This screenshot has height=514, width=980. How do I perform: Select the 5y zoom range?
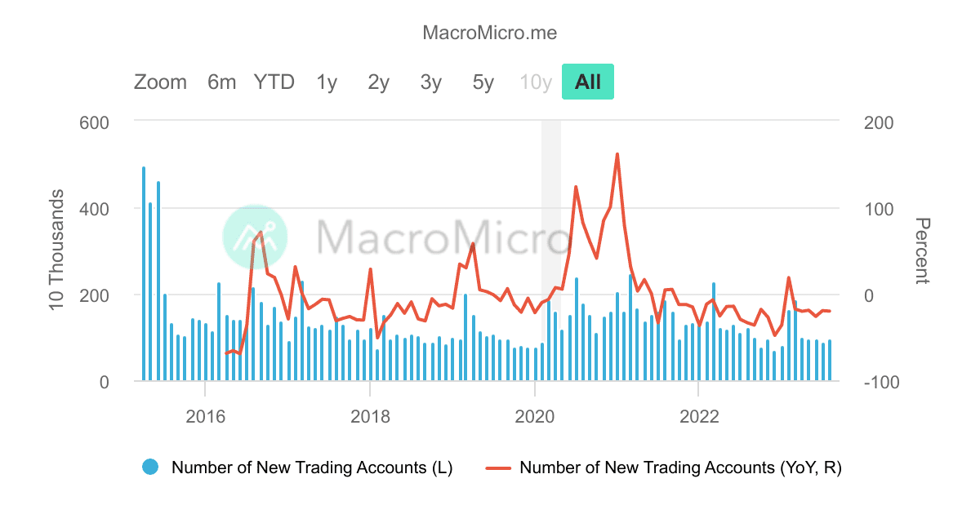pyautogui.click(x=482, y=82)
